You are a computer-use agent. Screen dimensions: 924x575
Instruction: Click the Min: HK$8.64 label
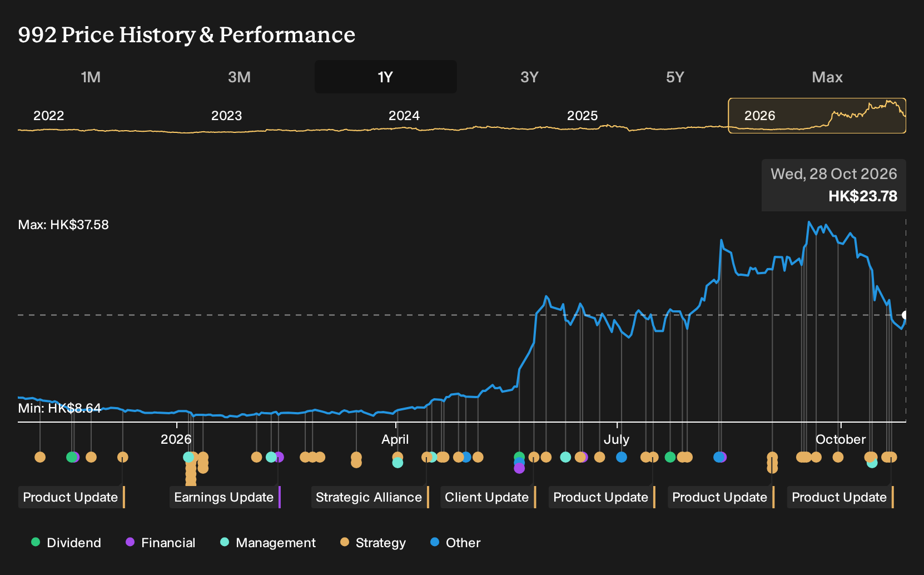[59, 408]
